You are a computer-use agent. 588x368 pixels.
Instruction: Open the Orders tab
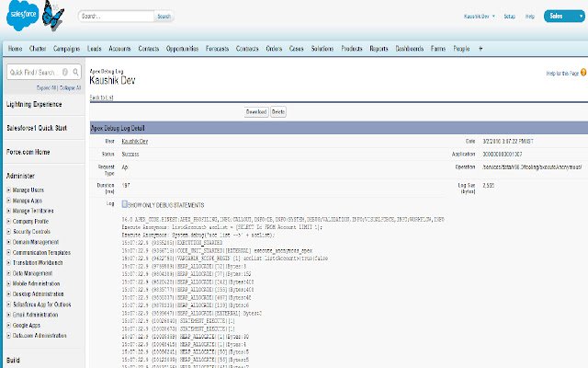tap(274, 49)
